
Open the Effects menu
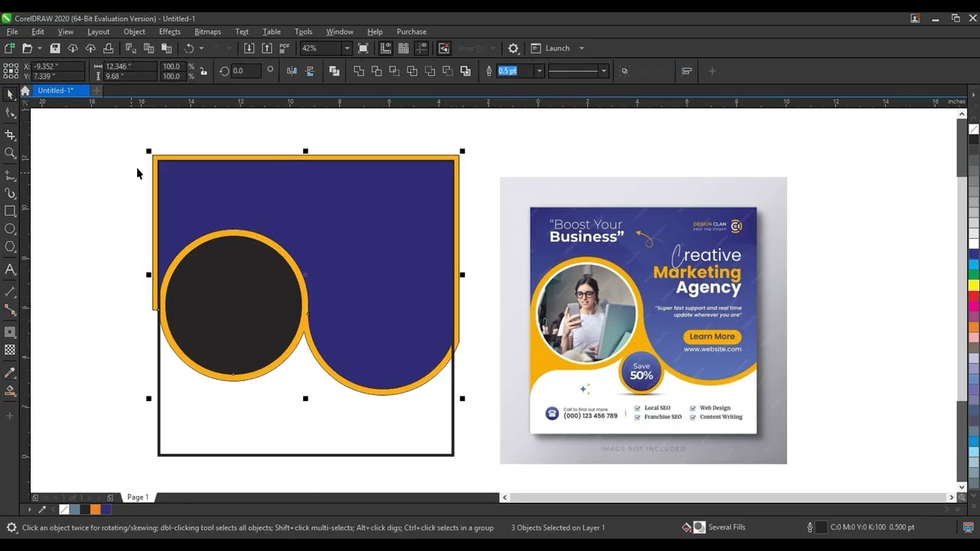pos(170,31)
